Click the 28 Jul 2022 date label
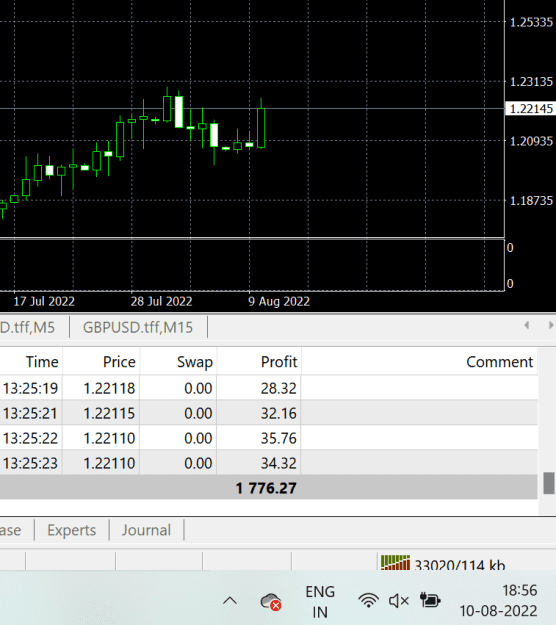 [161, 301]
